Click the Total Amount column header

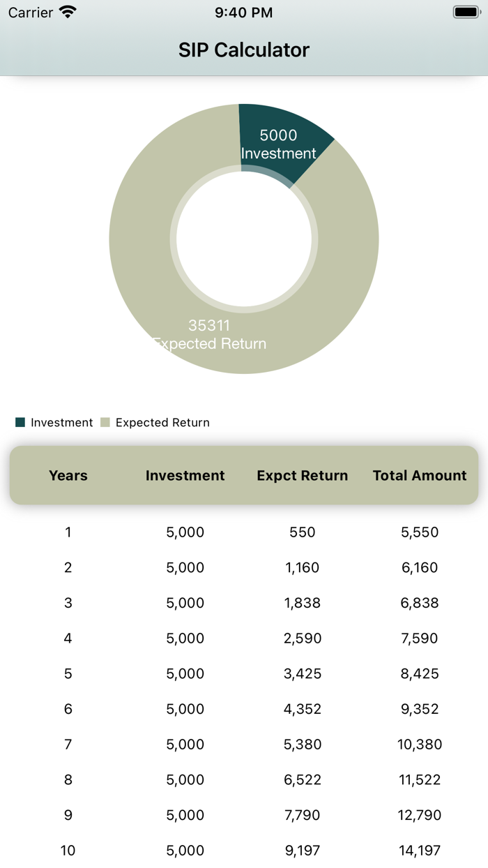click(420, 475)
